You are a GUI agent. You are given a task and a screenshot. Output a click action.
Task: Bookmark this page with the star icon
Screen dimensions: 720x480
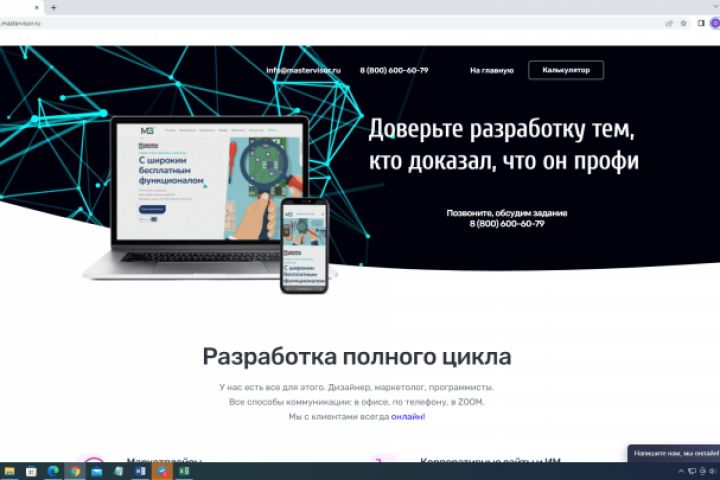pos(683,23)
